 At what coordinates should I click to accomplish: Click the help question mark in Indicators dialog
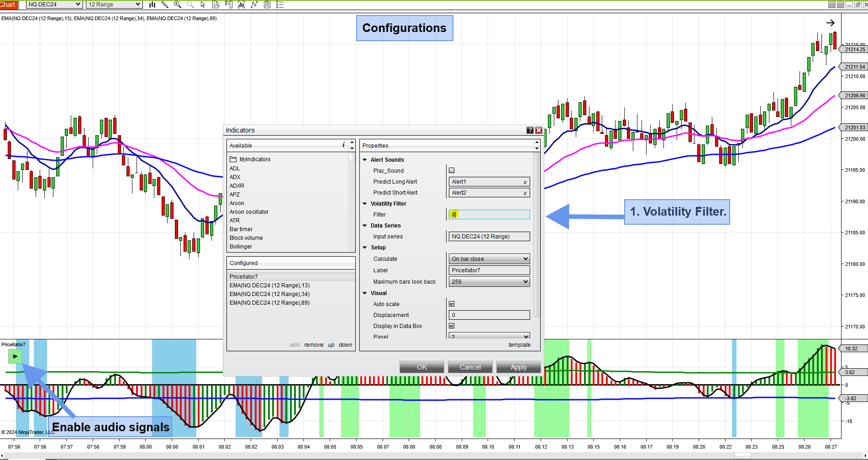point(530,130)
